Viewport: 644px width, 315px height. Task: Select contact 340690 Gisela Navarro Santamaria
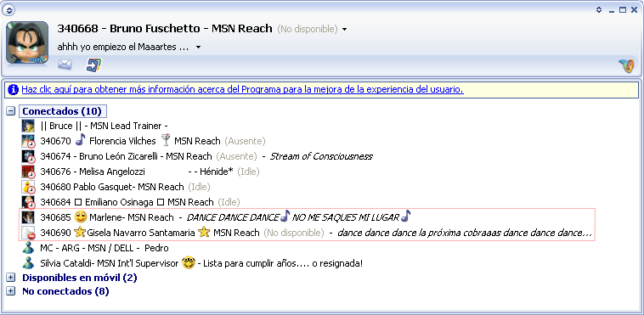coord(150,233)
